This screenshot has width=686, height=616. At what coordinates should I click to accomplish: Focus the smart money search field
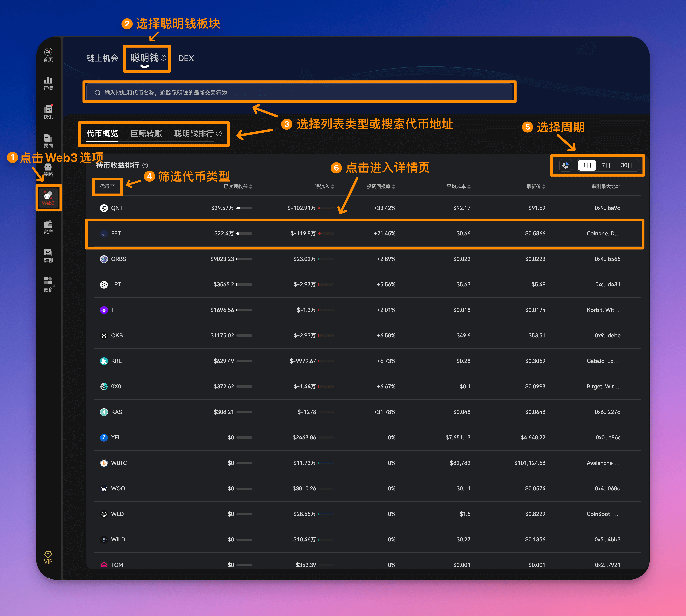[x=299, y=92]
